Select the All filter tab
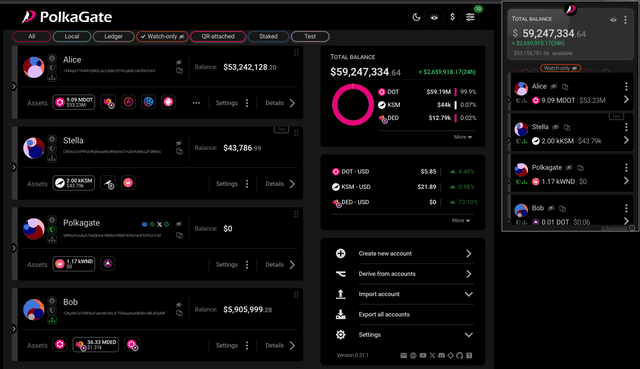Screen dimensions: 640x369 tap(32, 36)
